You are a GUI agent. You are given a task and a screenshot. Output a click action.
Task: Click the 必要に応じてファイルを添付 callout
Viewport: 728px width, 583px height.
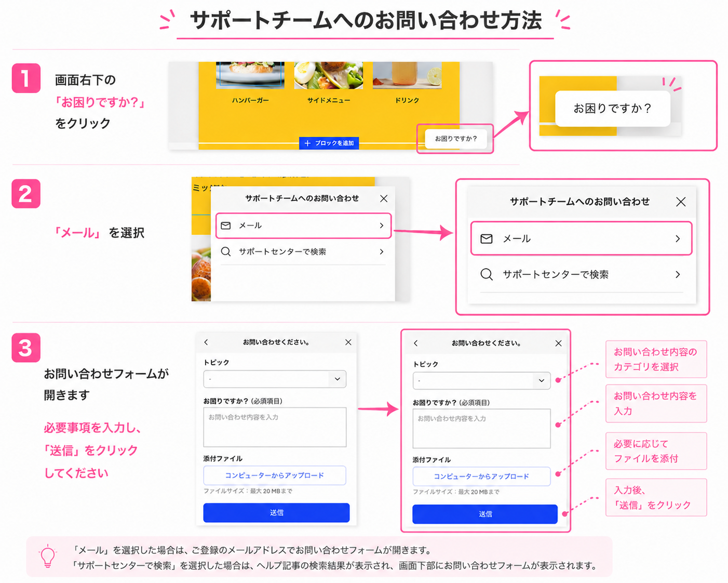click(x=656, y=451)
